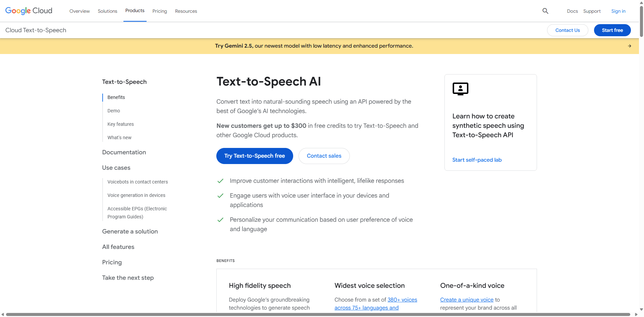This screenshot has height=317, width=644.
Task: Click the Try Text-to-Speech free button
Action: click(255, 156)
